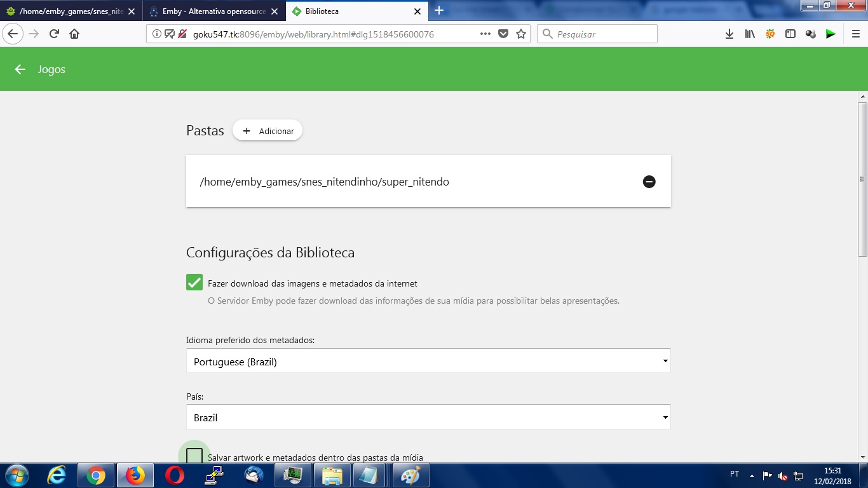
Task: Click the volume icon in the system tray
Action: point(783,476)
